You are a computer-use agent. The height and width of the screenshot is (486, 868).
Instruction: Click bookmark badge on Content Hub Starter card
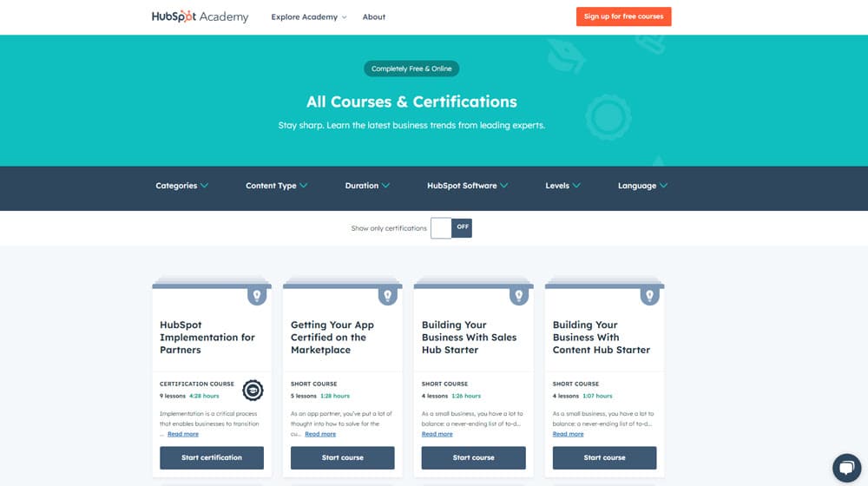650,296
